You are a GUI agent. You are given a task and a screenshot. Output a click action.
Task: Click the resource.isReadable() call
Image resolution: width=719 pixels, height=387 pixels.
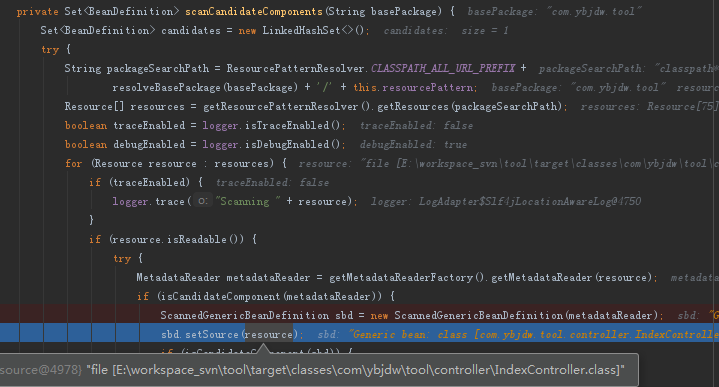(177, 240)
